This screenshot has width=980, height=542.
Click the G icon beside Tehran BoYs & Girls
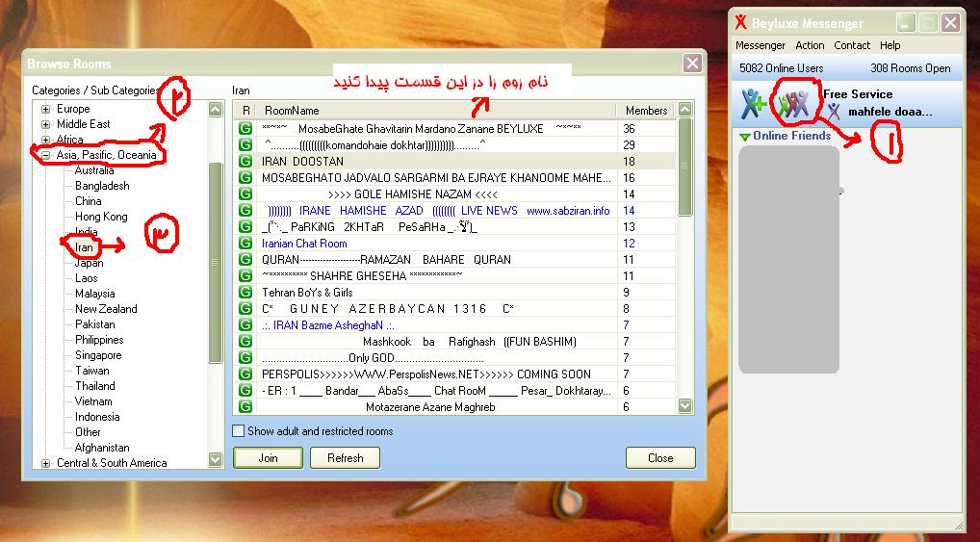pyautogui.click(x=245, y=292)
